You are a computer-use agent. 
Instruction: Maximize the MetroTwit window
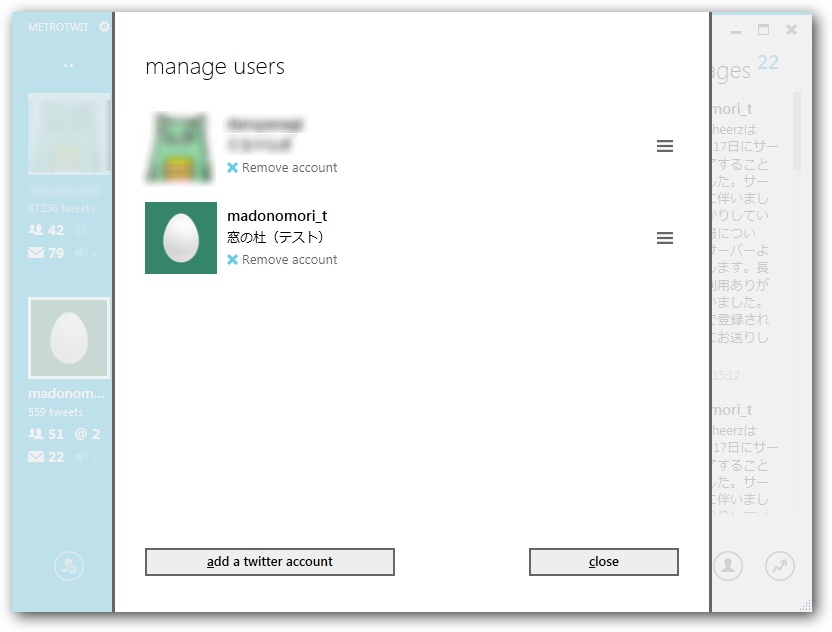point(764,30)
